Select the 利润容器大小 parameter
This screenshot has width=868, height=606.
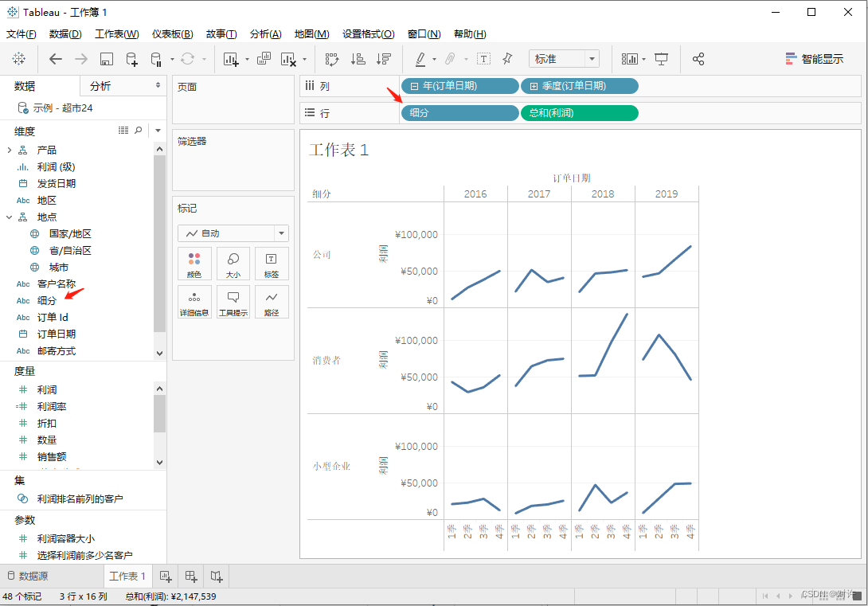(x=65, y=538)
